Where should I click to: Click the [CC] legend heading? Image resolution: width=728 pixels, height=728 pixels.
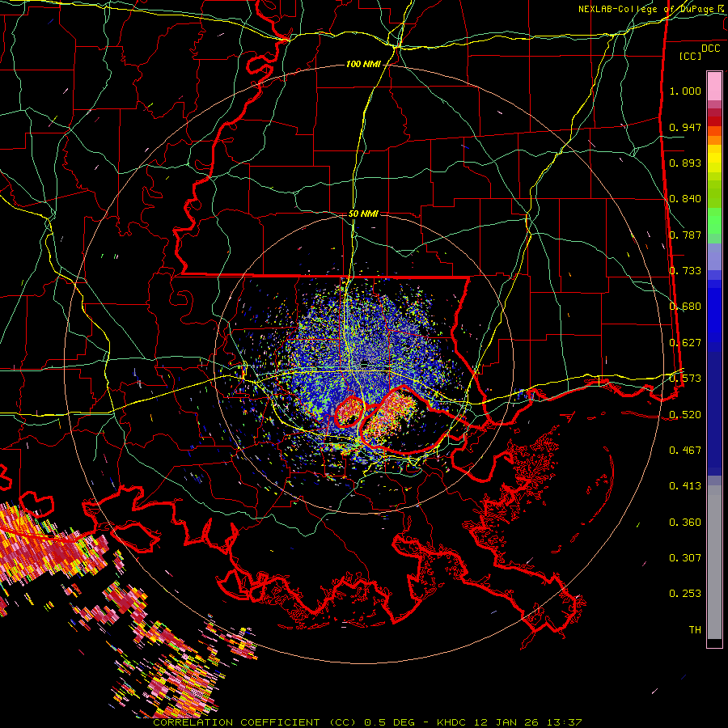click(x=691, y=56)
